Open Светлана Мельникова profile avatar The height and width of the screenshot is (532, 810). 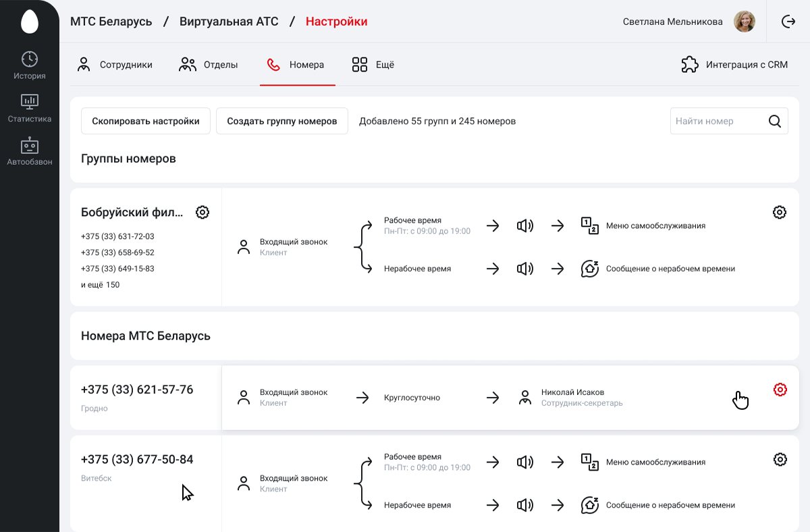(745, 22)
